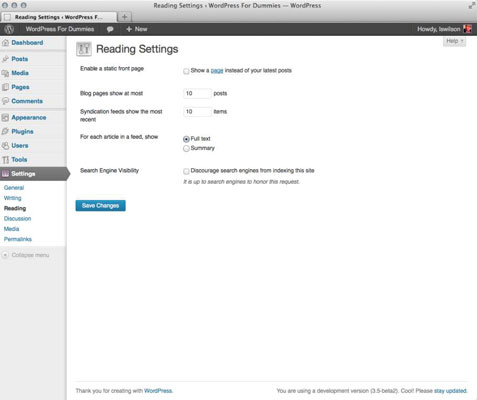Click the Dashboard home icon in sidebar
Viewport: 477px width, 400px height.
click(5, 43)
